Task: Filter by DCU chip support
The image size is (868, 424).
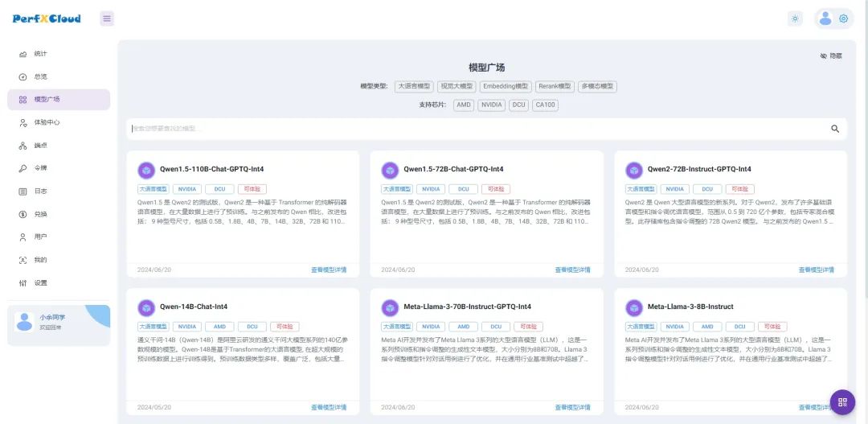Action: tap(518, 105)
